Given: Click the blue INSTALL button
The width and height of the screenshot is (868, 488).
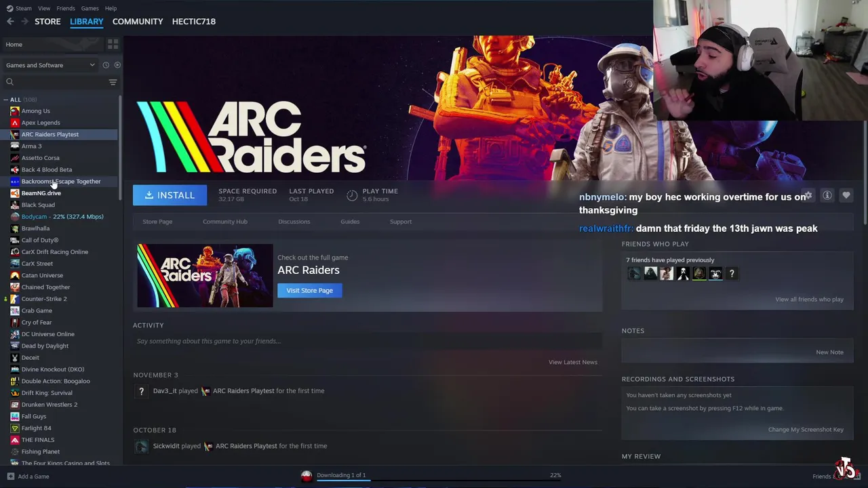Looking at the screenshot, I should pyautogui.click(x=169, y=195).
